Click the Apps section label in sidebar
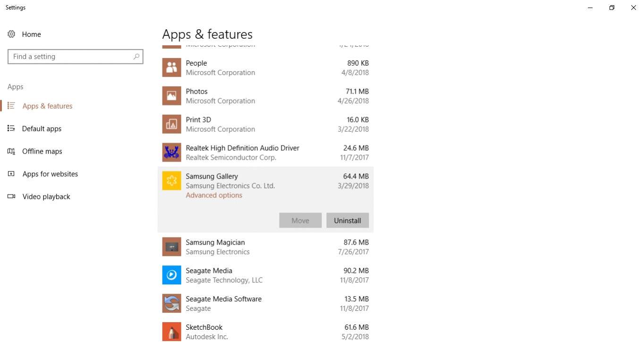 (16, 87)
